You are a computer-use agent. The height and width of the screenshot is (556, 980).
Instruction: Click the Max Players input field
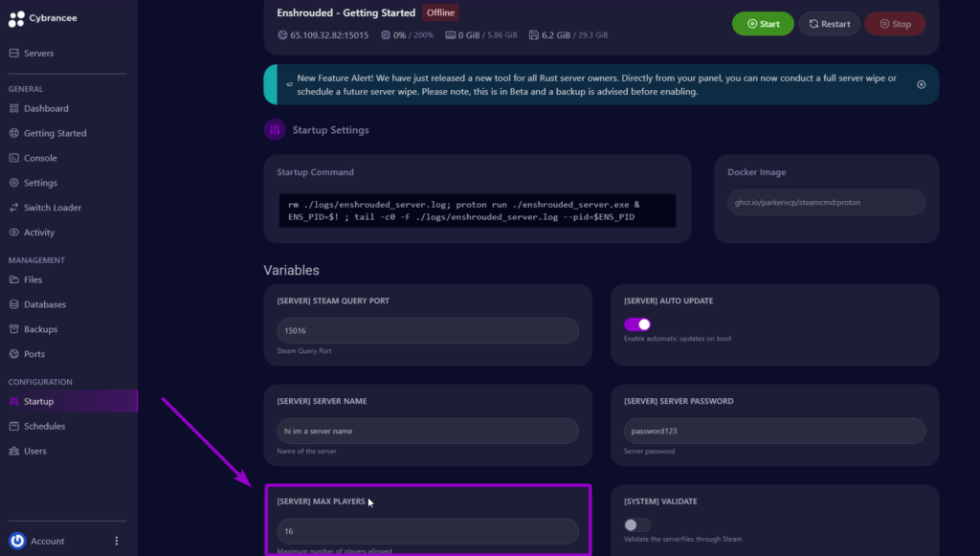tap(428, 531)
